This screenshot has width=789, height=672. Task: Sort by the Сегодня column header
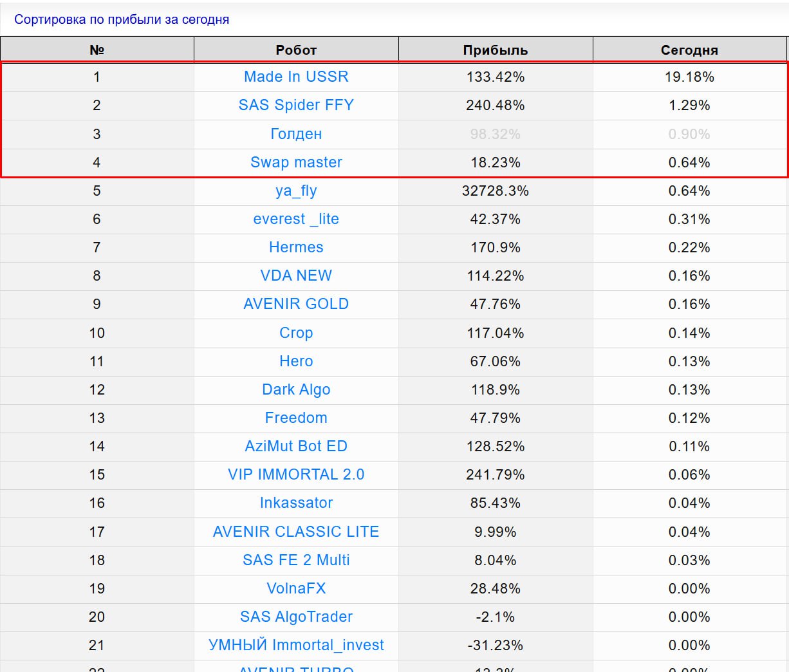[x=689, y=50]
